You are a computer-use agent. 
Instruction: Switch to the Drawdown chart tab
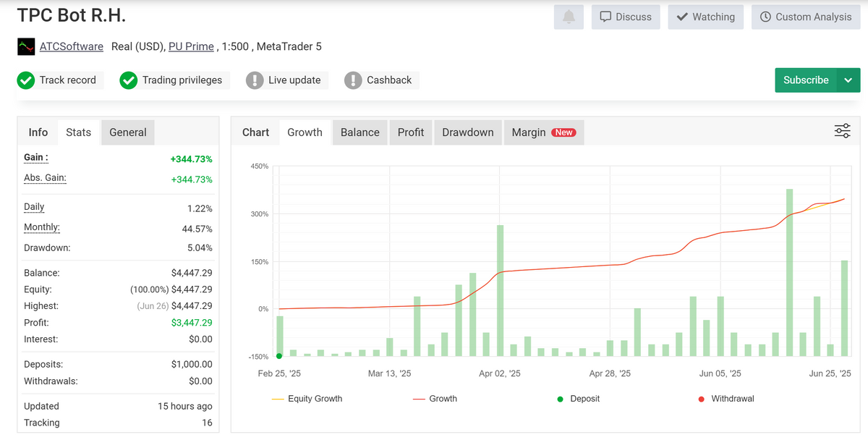point(467,132)
